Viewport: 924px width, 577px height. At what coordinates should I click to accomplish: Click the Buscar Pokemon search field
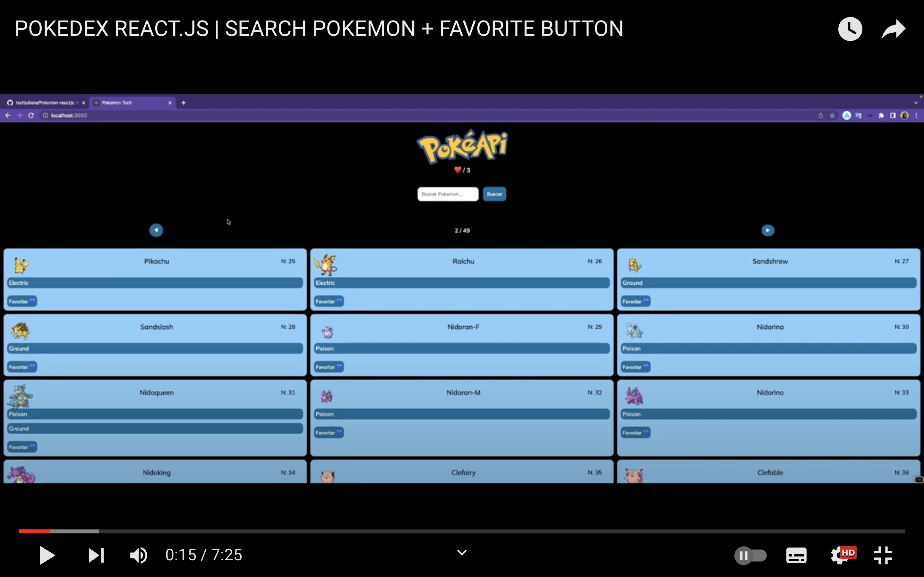(448, 194)
